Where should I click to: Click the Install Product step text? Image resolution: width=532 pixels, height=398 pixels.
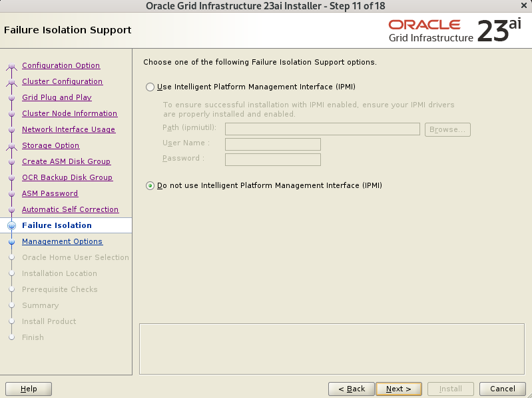[x=49, y=321]
